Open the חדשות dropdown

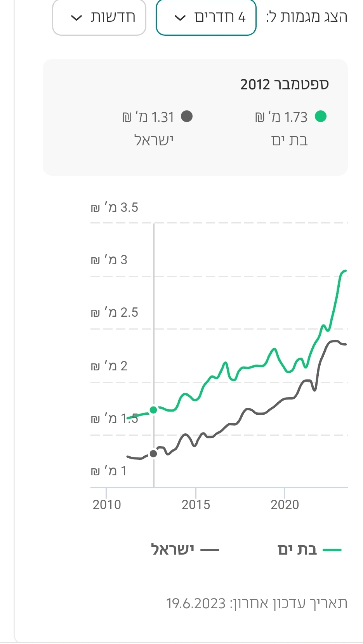[99, 17]
